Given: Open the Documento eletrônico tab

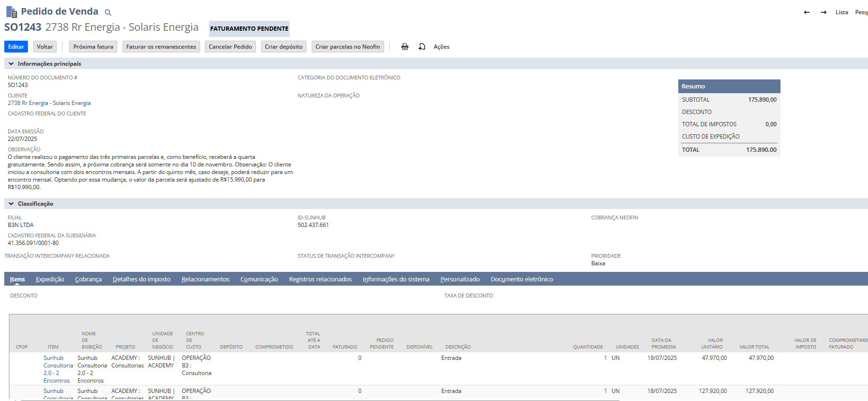Looking at the screenshot, I should (x=521, y=279).
